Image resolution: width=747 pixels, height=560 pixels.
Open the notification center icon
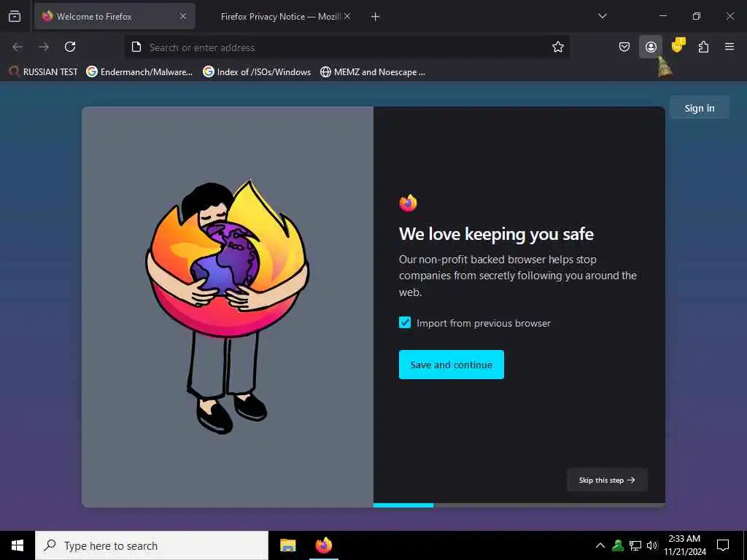tap(723, 545)
